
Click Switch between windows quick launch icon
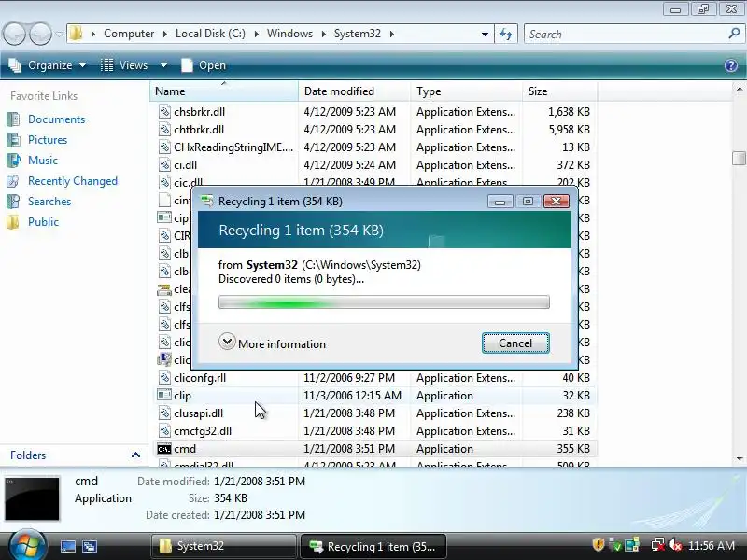90,546
